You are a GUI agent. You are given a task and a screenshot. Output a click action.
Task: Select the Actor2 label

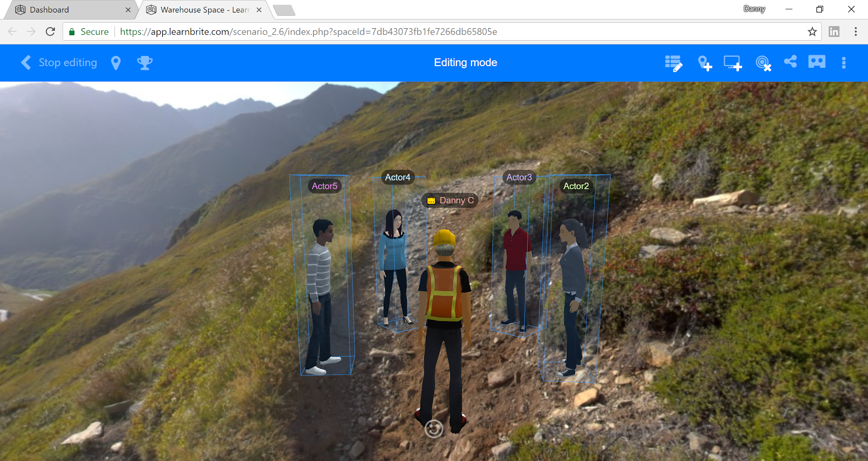click(x=576, y=186)
